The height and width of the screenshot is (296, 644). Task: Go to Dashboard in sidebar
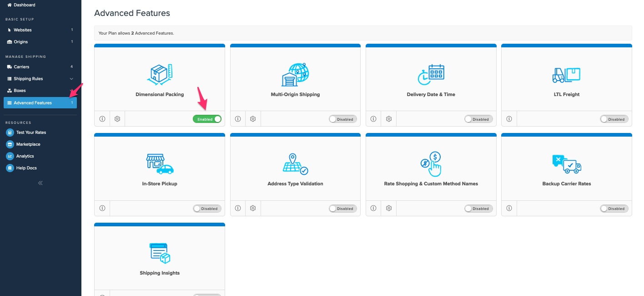click(24, 5)
